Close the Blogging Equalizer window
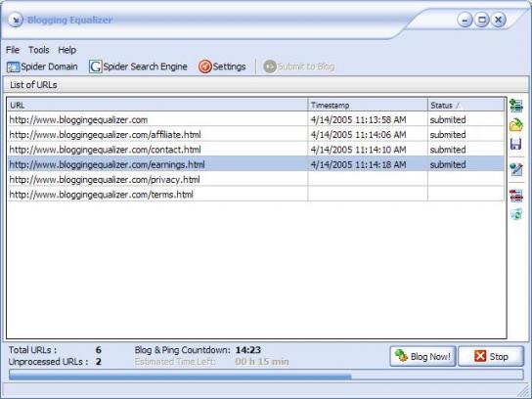The height and width of the screenshot is (399, 532). click(x=498, y=20)
